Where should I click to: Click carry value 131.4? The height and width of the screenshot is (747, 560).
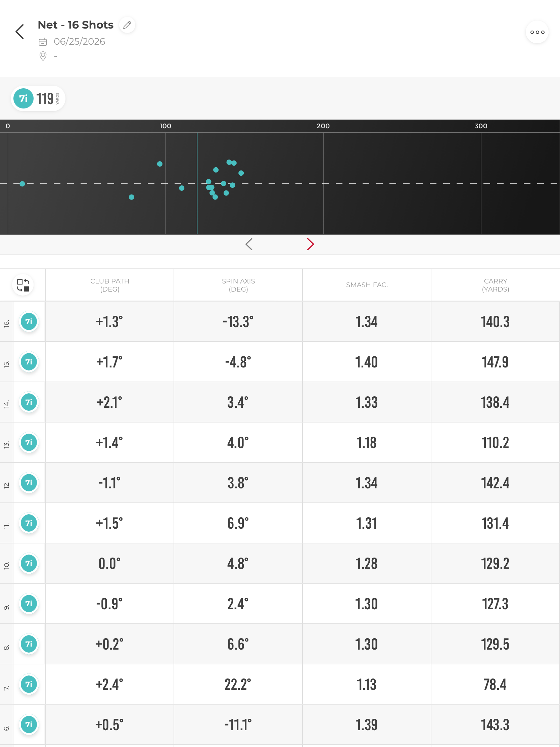[x=495, y=523]
